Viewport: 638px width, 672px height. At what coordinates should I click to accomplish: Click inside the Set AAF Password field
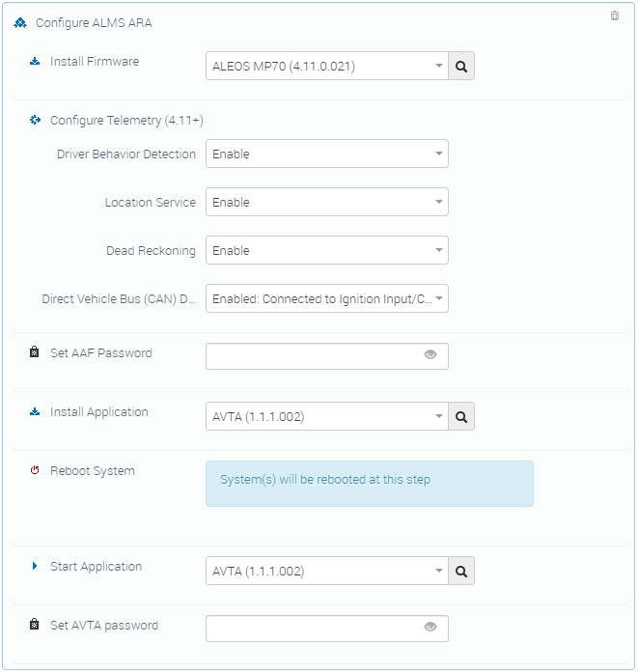(314, 355)
